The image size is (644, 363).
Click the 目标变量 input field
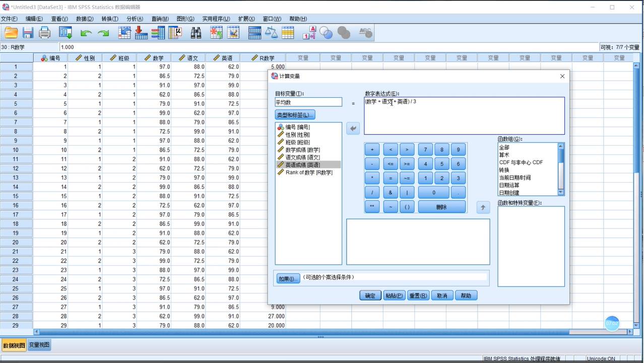(x=308, y=102)
